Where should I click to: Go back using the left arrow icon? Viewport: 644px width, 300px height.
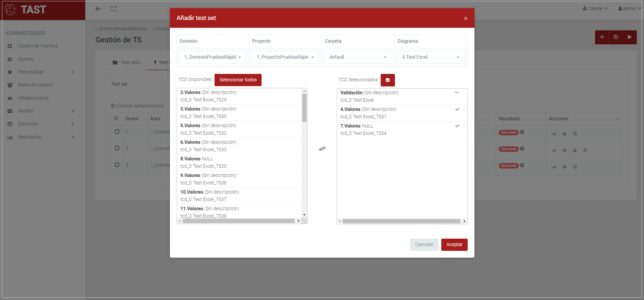98,9
